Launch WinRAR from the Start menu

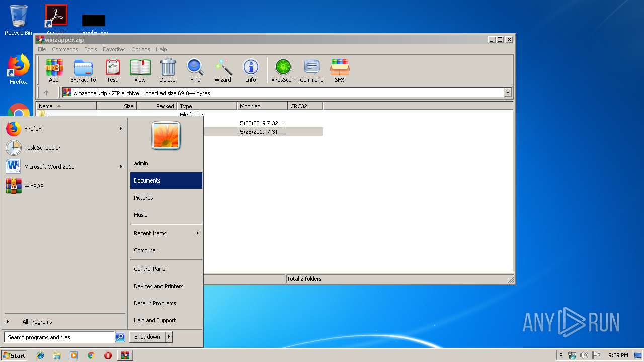pos(64,186)
